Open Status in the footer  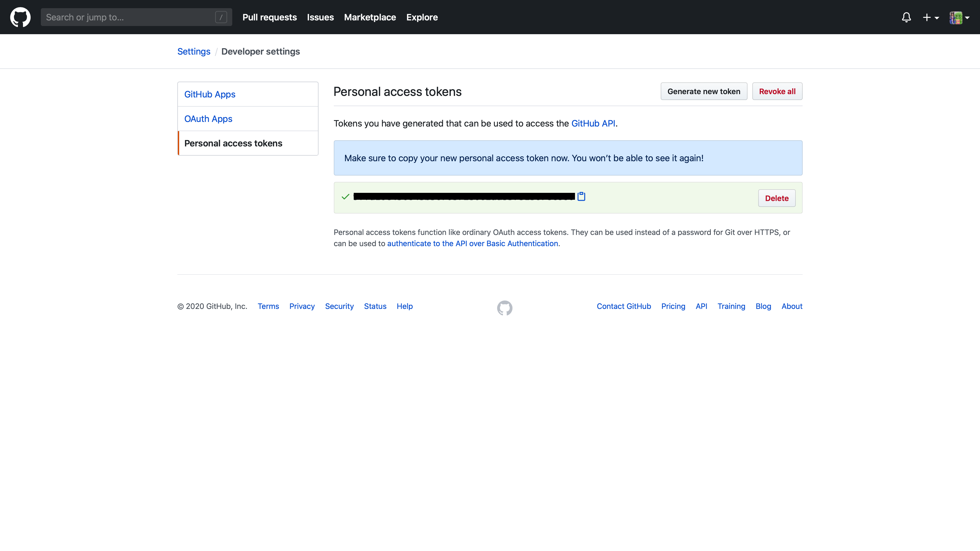(375, 306)
